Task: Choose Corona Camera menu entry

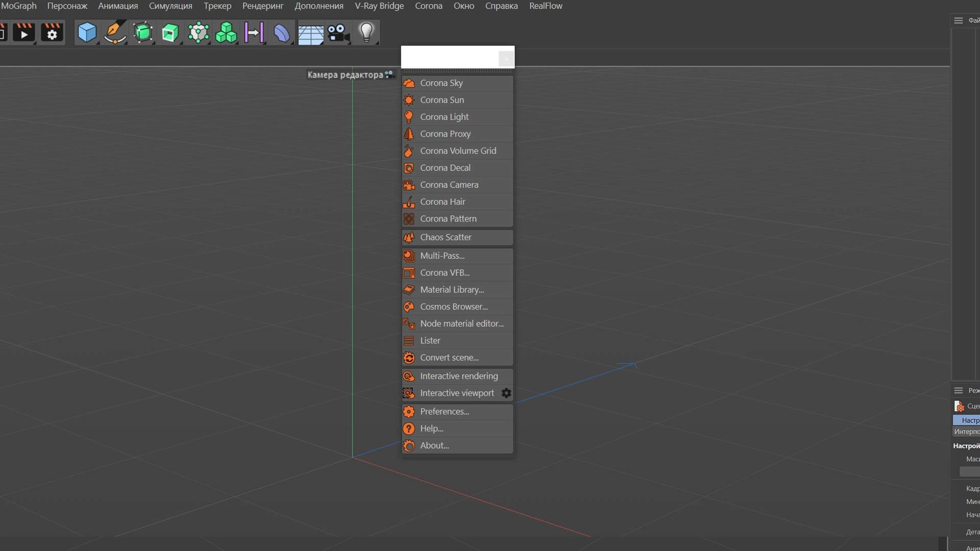Action: point(457,185)
